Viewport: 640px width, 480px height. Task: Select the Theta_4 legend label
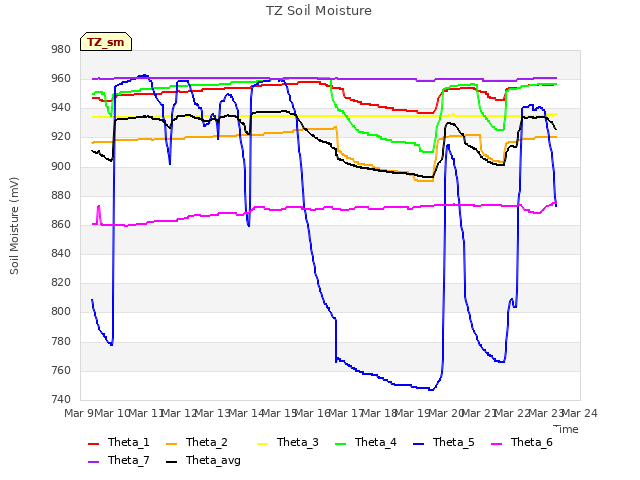click(376, 442)
